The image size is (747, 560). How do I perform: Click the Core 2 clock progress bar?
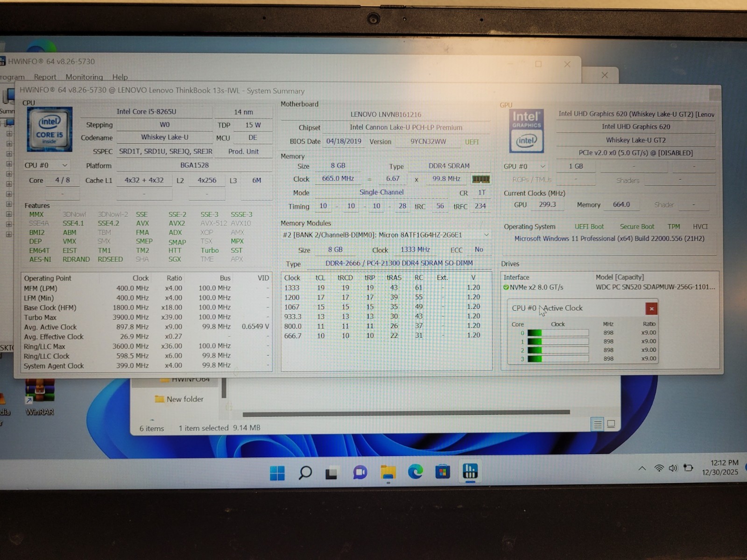558,350
